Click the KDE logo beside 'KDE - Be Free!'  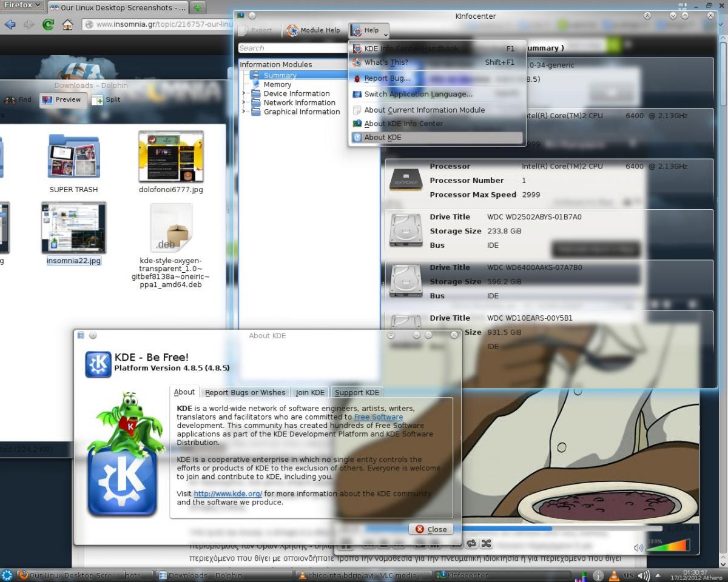point(98,364)
